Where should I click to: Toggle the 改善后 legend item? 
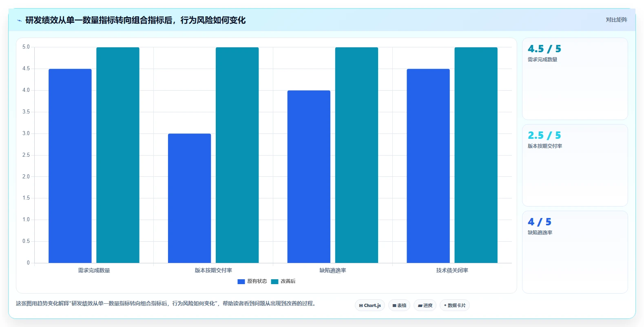tap(283, 281)
